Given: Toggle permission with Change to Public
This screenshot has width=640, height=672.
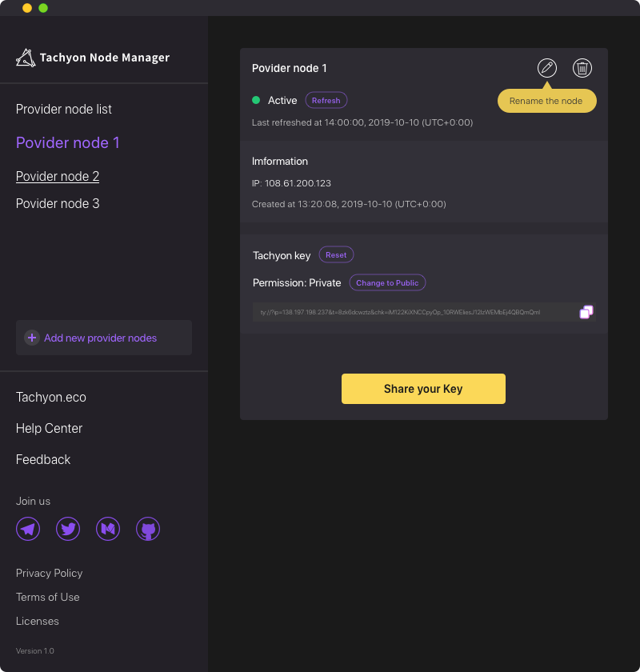Looking at the screenshot, I should [387, 282].
